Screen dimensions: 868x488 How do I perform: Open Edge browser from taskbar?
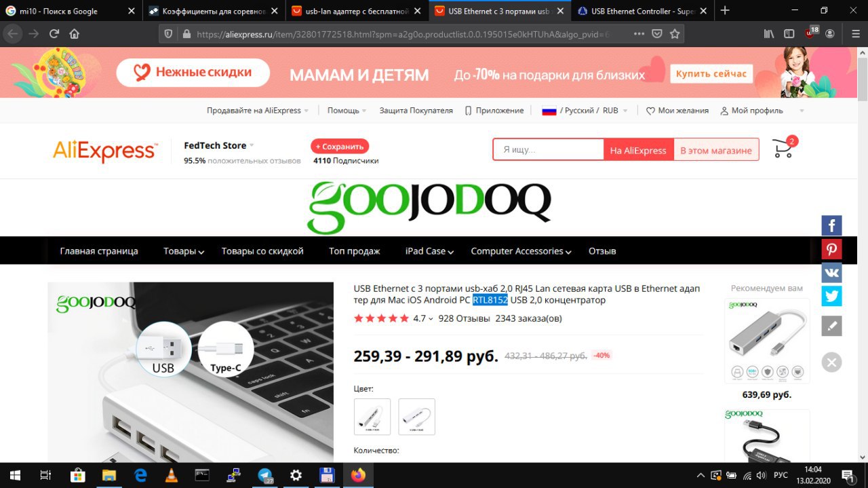pyautogui.click(x=140, y=475)
